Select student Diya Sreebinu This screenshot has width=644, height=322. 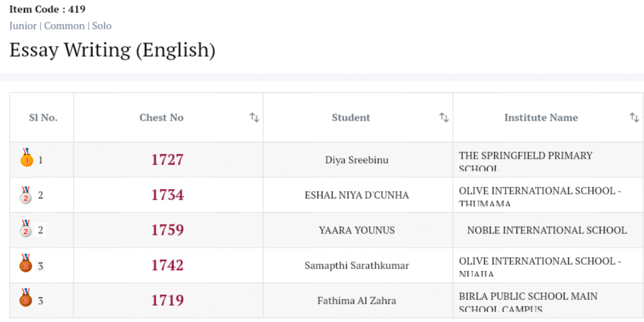357,160
